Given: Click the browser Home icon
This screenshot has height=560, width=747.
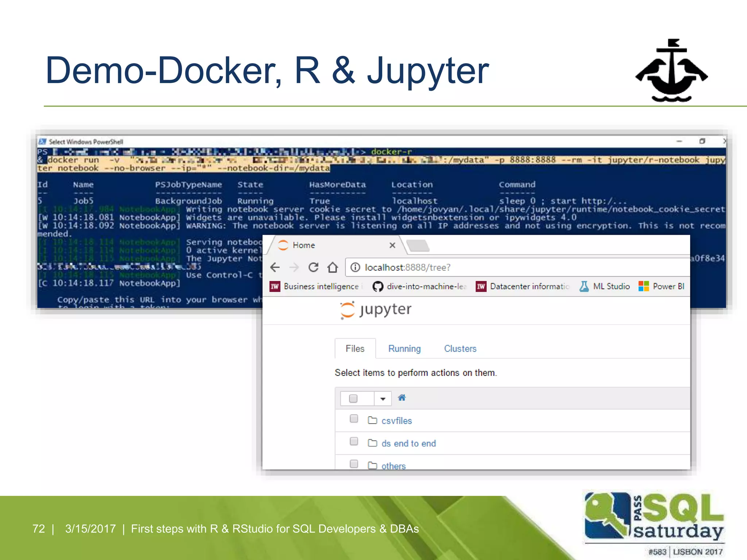Looking at the screenshot, I should [333, 267].
